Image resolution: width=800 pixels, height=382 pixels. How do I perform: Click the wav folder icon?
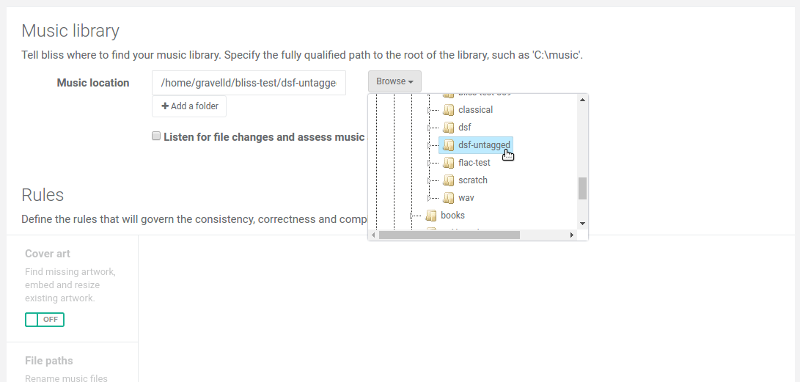click(x=448, y=198)
